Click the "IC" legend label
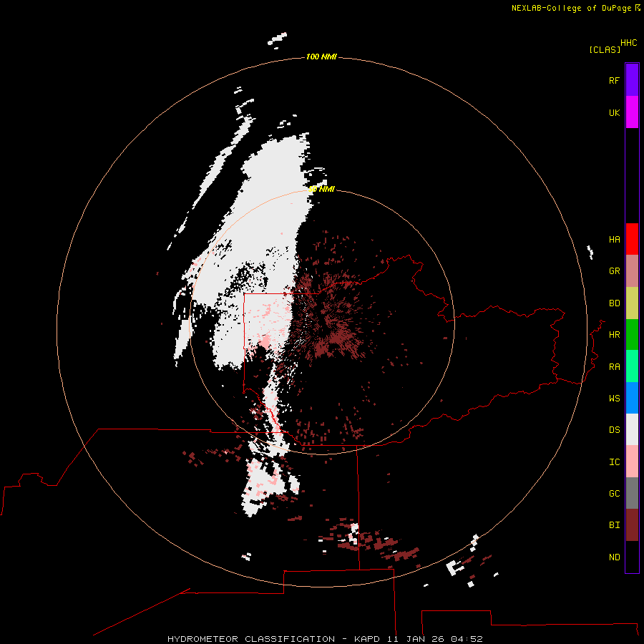644x644 pixels. pyautogui.click(x=614, y=462)
